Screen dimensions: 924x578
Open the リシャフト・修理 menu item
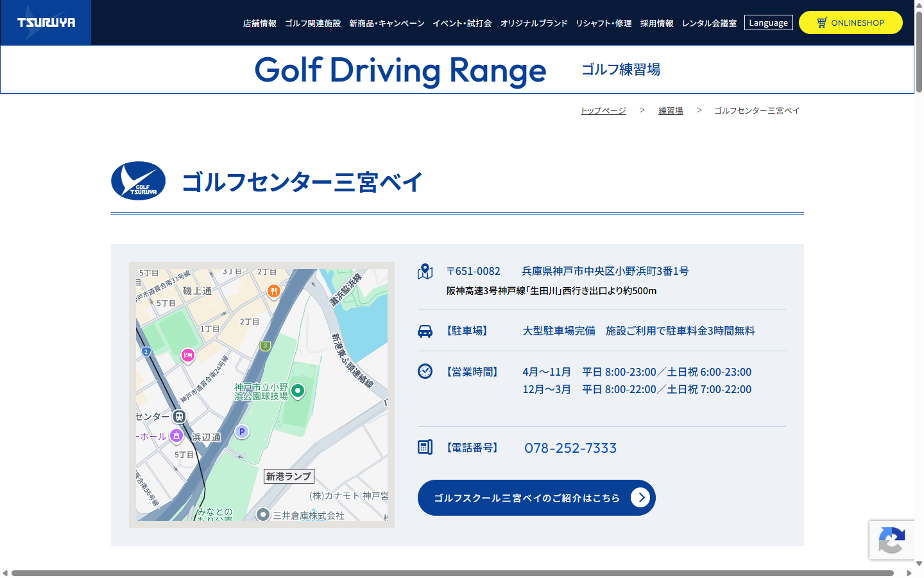604,23
